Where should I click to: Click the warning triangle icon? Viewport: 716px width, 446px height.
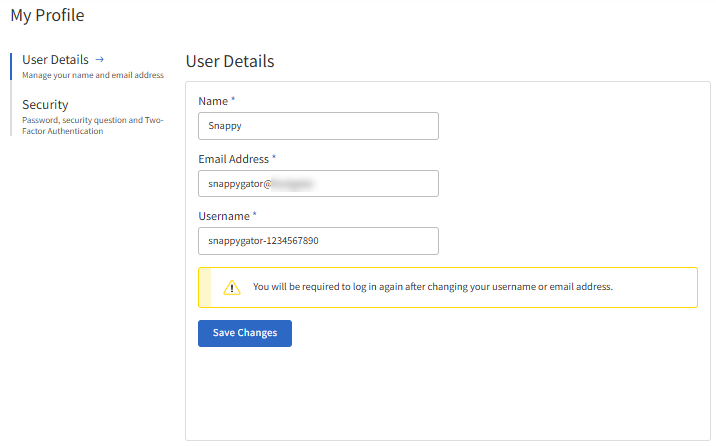pyautogui.click(x=232, y=288)
